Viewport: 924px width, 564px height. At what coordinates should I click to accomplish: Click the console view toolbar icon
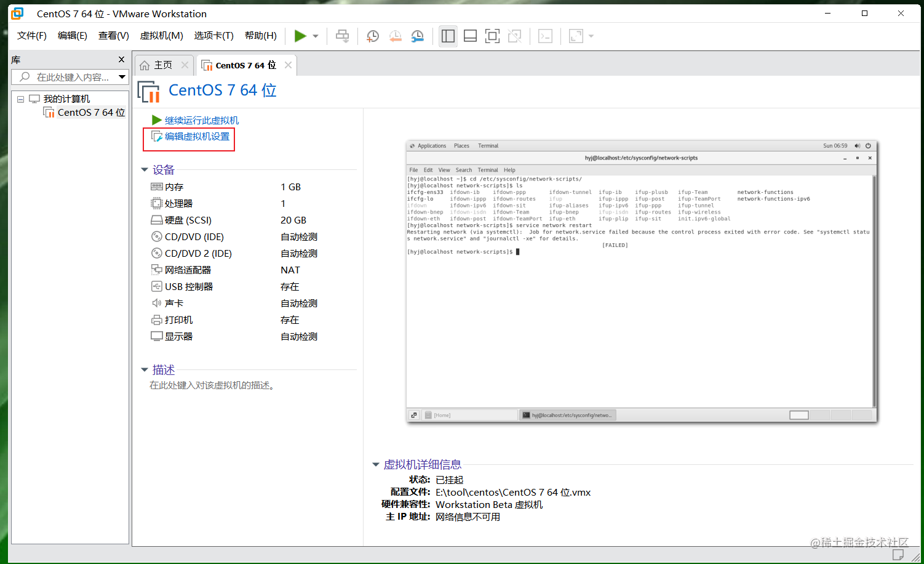[x=546, y=36]
